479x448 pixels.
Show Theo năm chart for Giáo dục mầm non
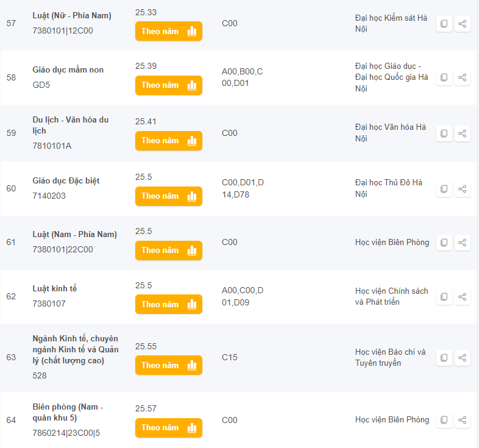tap(168, 85)
